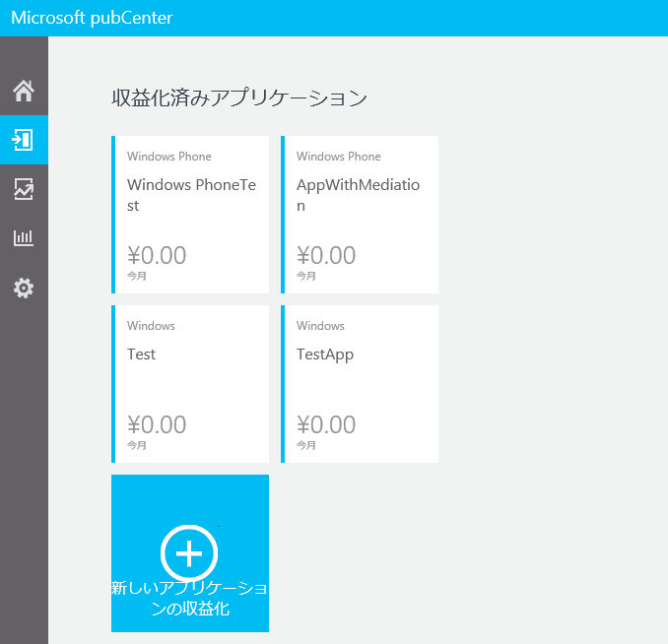Click ¥0.00 on the TestApp tile
The height and width of the screenshot is (644, 668).
(x=326, y=424)
